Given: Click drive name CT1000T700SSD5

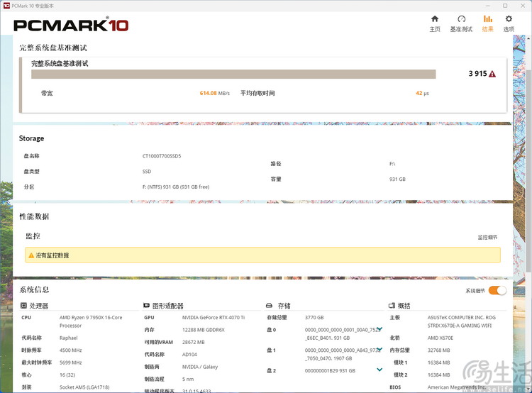Looking at the screenshot, I should pos(162,156).
